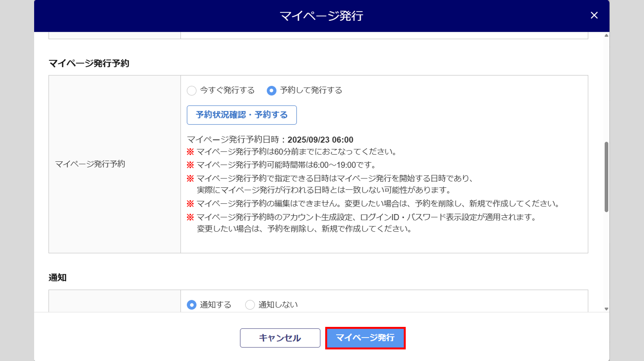This screenshot has width=644, height=361.
Task: Click the dialog's vertical scrollbar thumb
Action: pos(606,177)
